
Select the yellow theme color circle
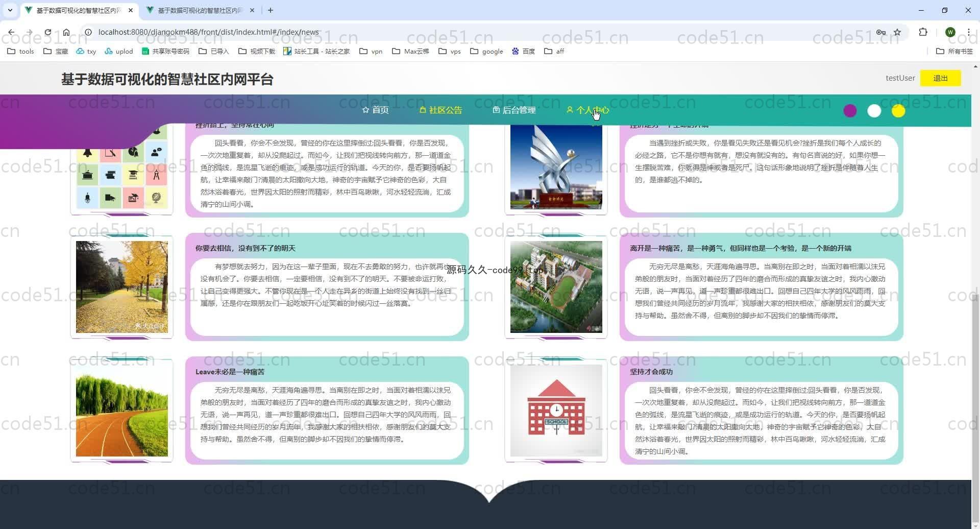(898, 111)
